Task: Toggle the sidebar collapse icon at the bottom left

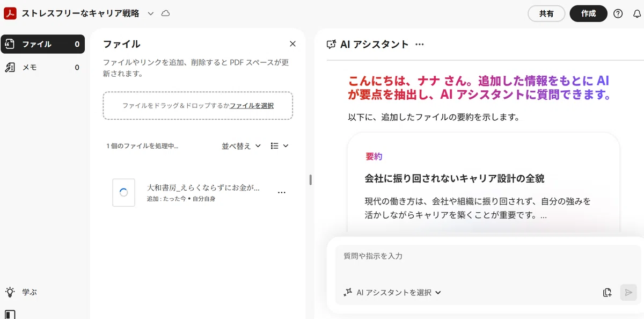Action: pyautogui.click(x=10, y=315)
